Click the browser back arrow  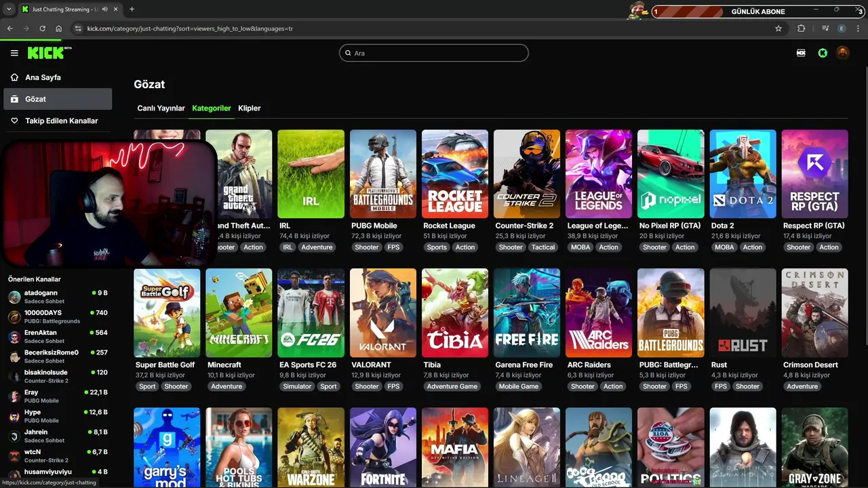tap(9, 28)
